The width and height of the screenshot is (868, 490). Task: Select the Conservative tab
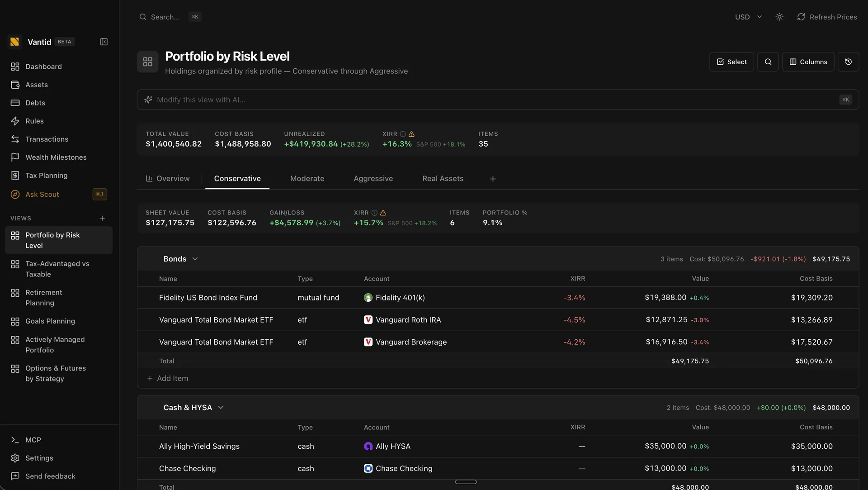pos(237,179)
